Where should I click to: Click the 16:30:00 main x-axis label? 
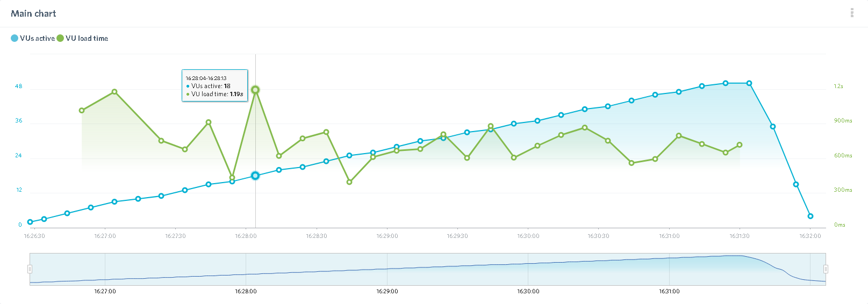click(528, 236)
